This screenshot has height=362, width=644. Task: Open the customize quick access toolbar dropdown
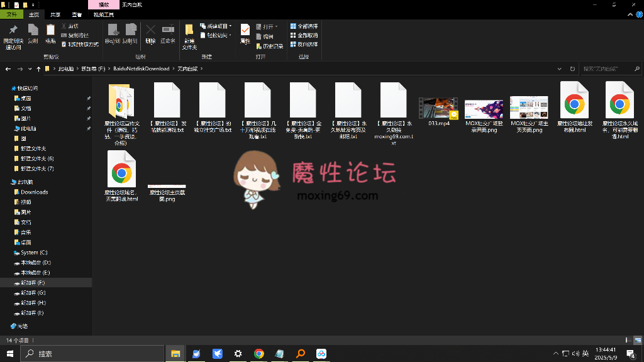point(33,5)
